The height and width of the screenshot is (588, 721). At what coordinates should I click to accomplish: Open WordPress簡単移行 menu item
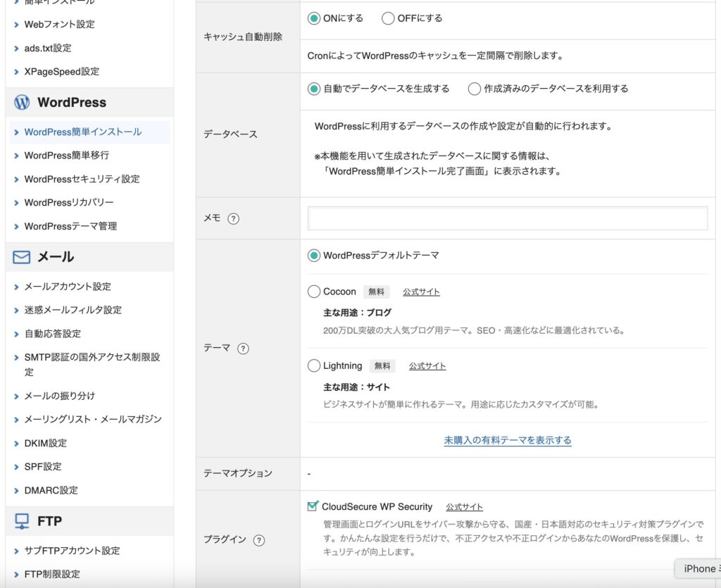[x=67, y=156]
